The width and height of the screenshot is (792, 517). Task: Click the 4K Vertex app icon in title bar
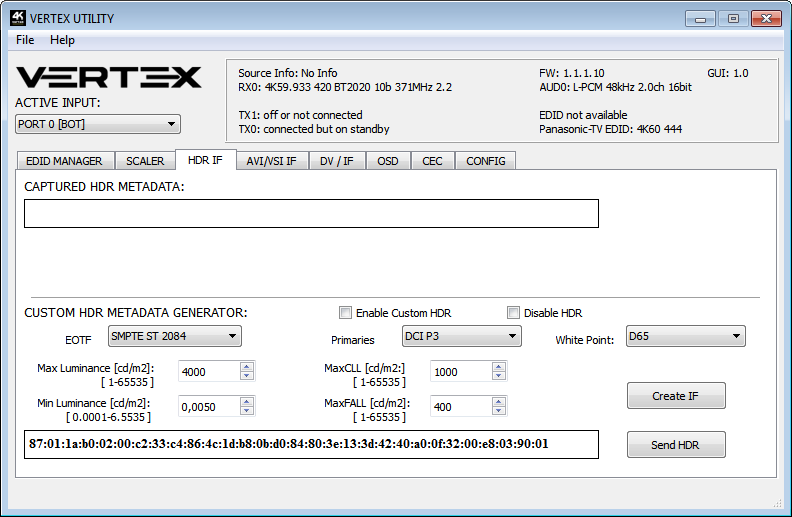17,18
